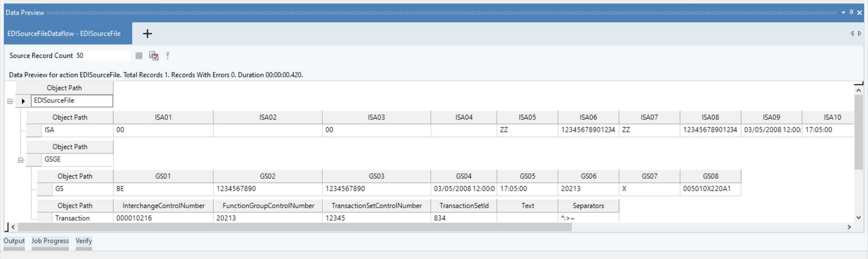
Task: Click the exclamation mark errors icon
Action: (x=168, y=56)
